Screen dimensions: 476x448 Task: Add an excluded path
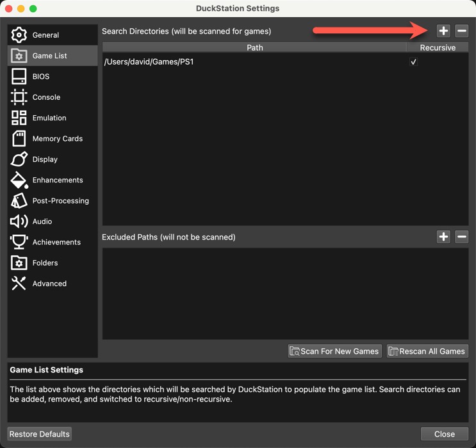click(x=443, y=237)
